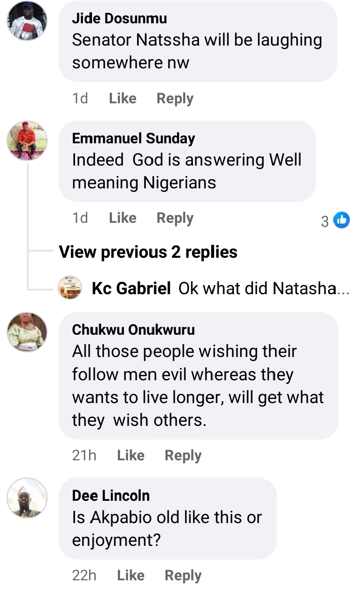The width and height of the screenshot is (364, 596).
Task: Reply to Dee Lincoln's comment
Action: [x=183, y=575]
